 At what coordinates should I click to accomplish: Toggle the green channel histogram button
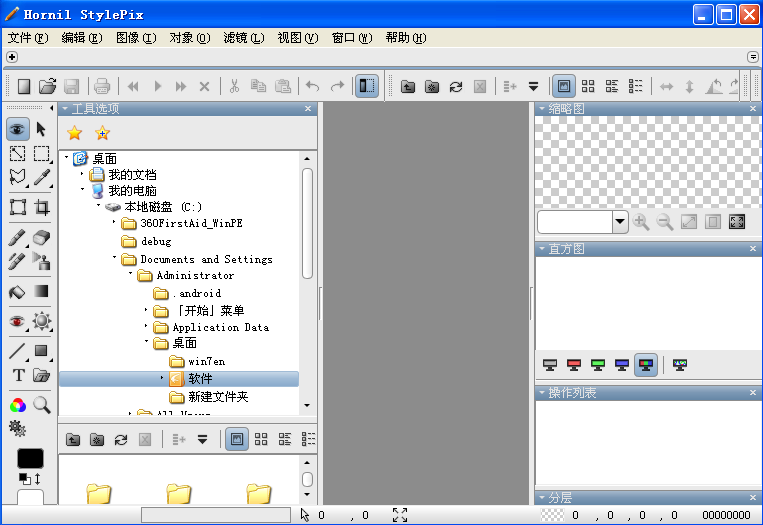click(x=598, y=365)
